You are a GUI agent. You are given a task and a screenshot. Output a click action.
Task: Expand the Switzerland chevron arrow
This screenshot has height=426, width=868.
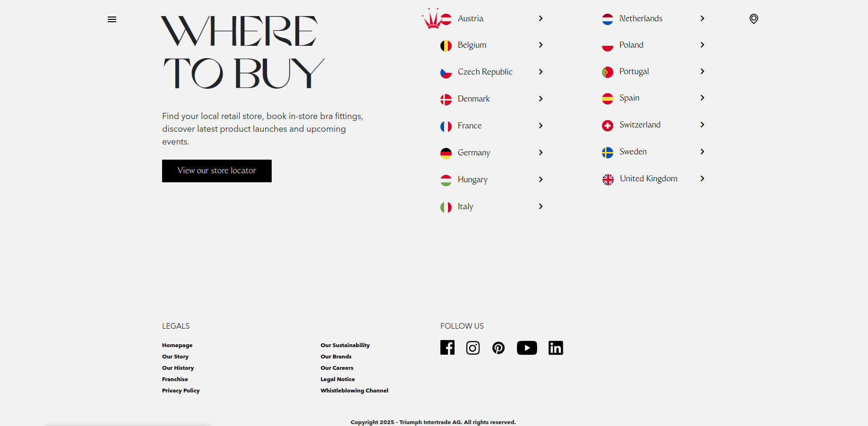(x=702, y=125)
